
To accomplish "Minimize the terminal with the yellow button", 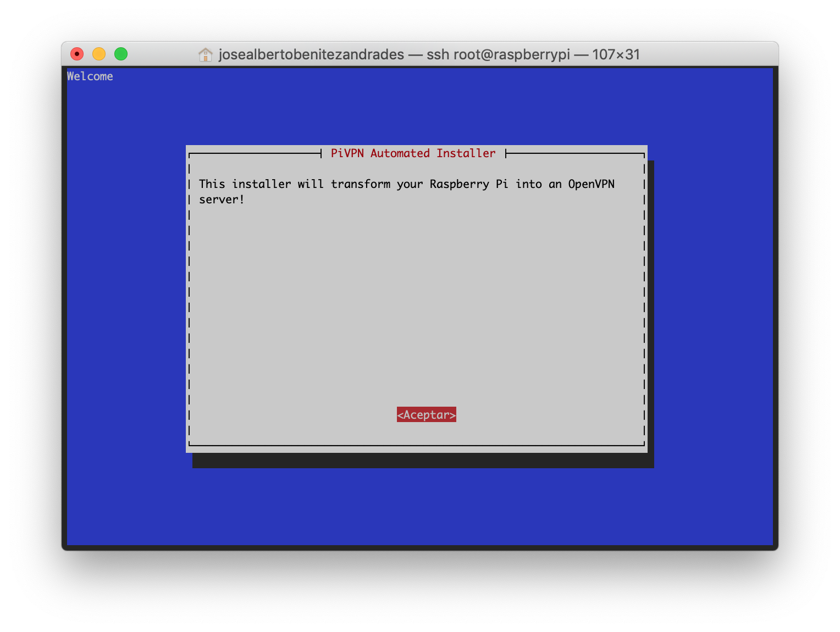I will (99, 54).
